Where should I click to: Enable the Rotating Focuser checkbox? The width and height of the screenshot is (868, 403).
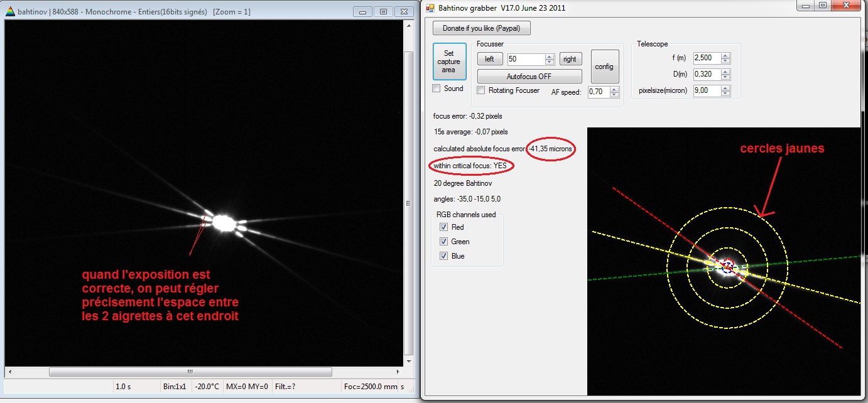[481, 90]
